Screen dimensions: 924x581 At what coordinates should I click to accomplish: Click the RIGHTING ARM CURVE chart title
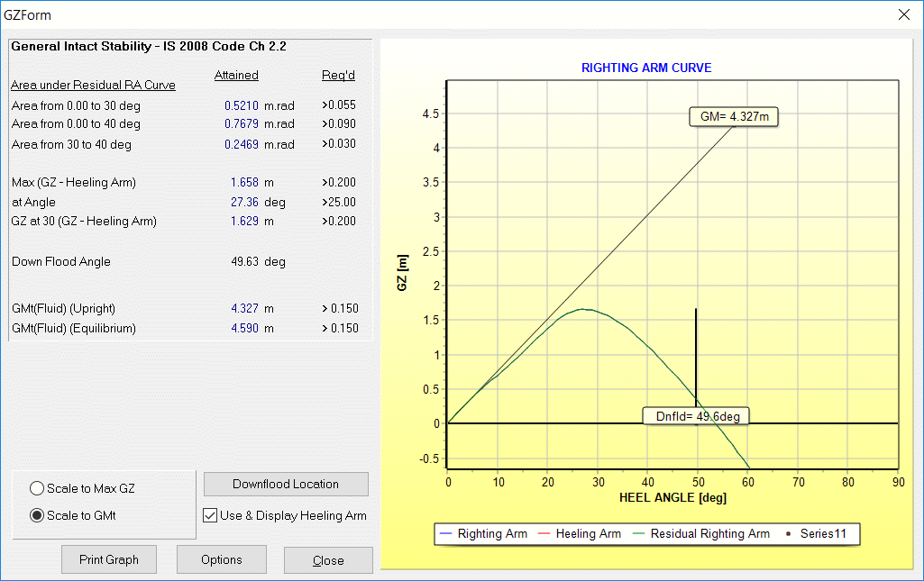646,68
